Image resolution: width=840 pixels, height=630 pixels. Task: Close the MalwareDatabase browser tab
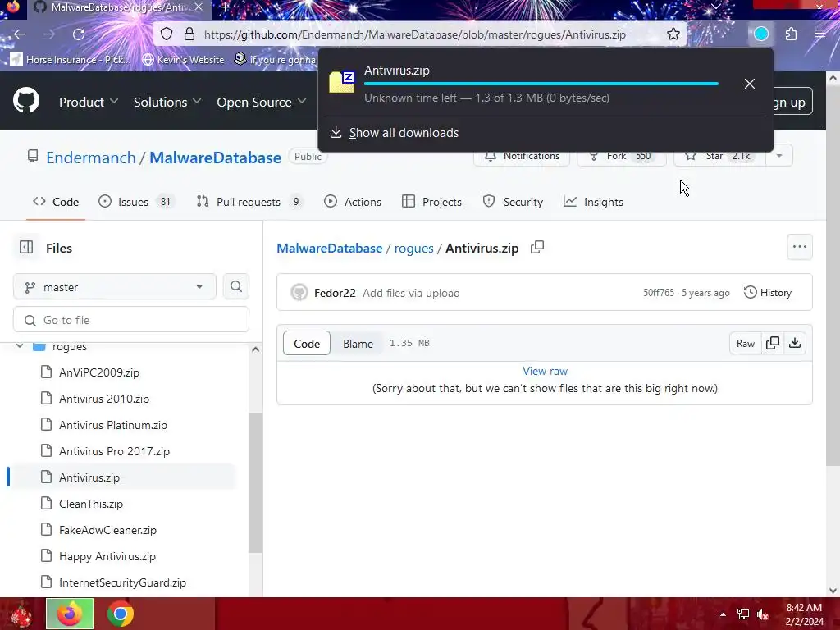(x=199, y=7)
